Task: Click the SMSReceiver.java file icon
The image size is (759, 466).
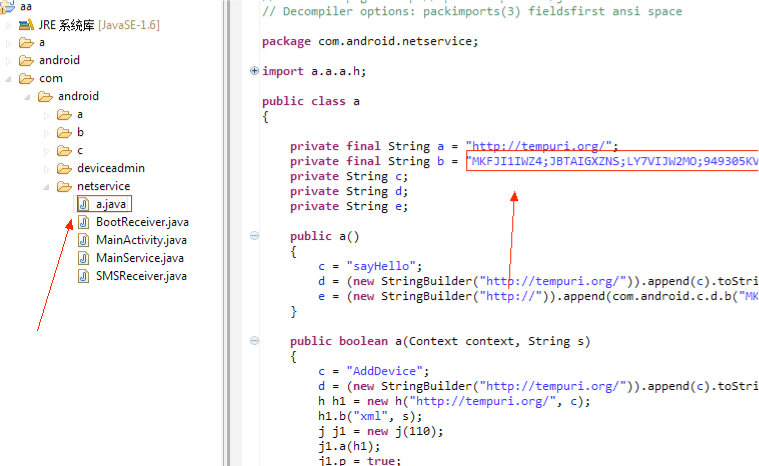Action: [x=84, y=276]
